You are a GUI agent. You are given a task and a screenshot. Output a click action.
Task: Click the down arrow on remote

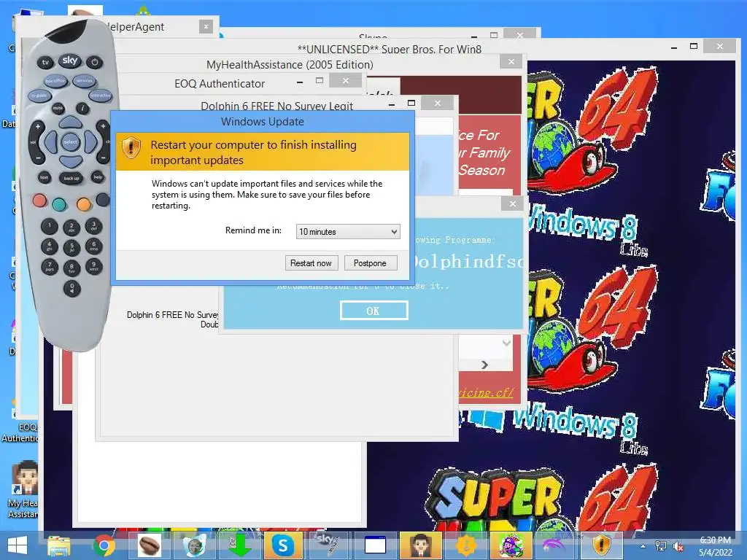pos(71,162)
